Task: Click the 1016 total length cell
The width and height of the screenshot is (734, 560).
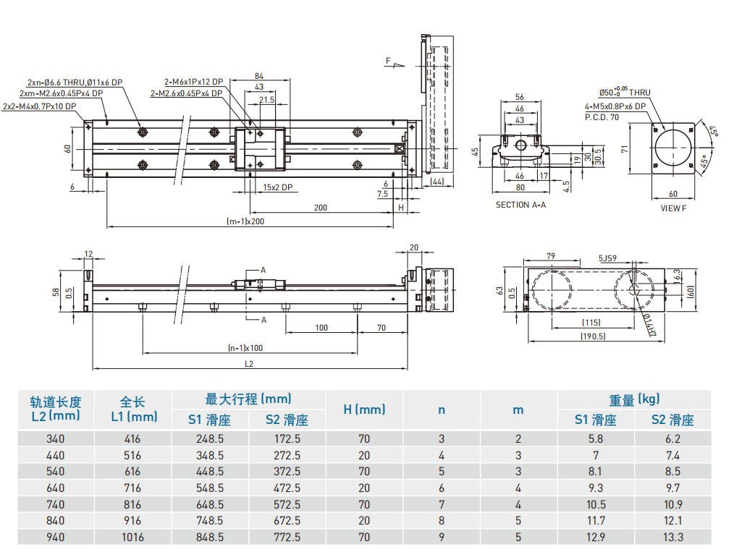Action: pyautogui.click(x=133, y=537)
